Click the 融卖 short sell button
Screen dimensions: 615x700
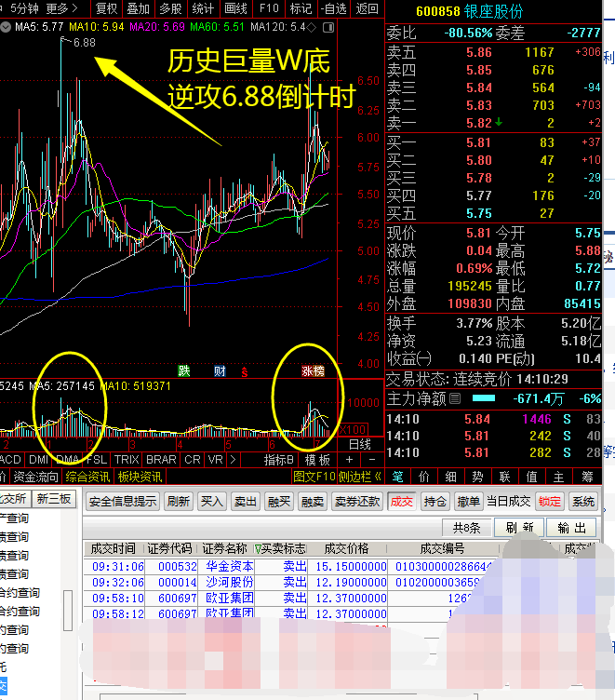pyautogui.click(x=313, y=502)
